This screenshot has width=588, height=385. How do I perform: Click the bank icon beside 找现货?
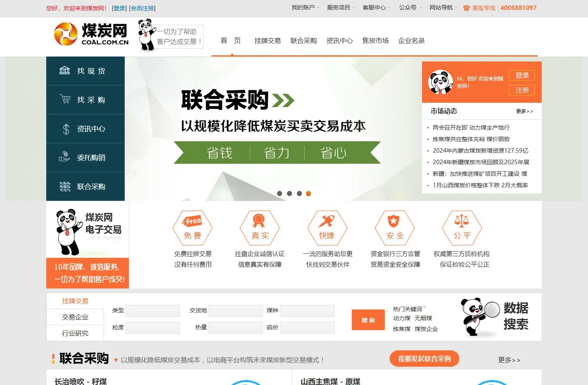click(x=65, y=71)
